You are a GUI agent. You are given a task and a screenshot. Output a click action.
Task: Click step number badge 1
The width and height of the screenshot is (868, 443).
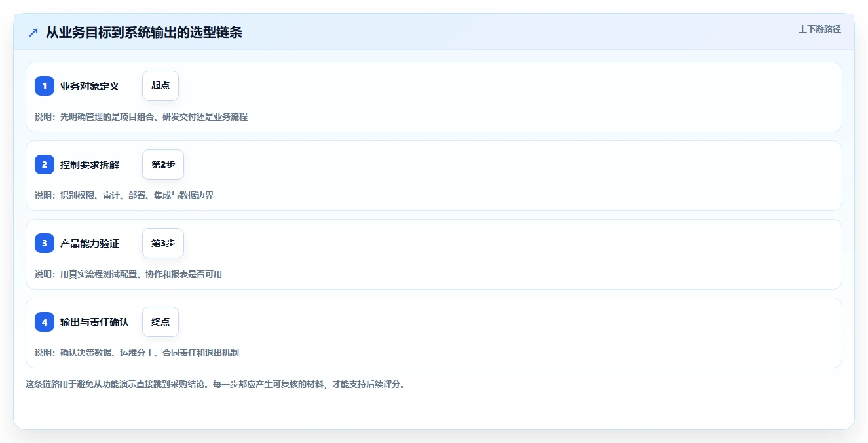click(x=45, y=86)
